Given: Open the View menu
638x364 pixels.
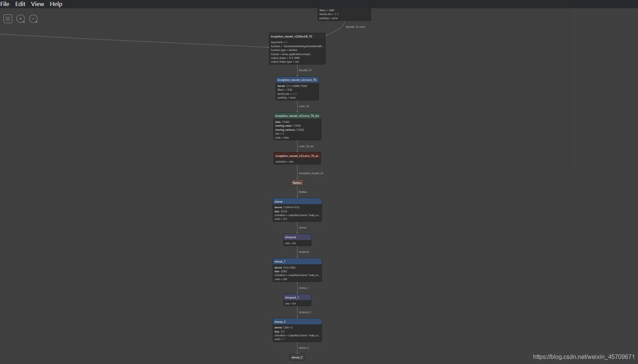Looking at the screenshot, I should point(37,4).
